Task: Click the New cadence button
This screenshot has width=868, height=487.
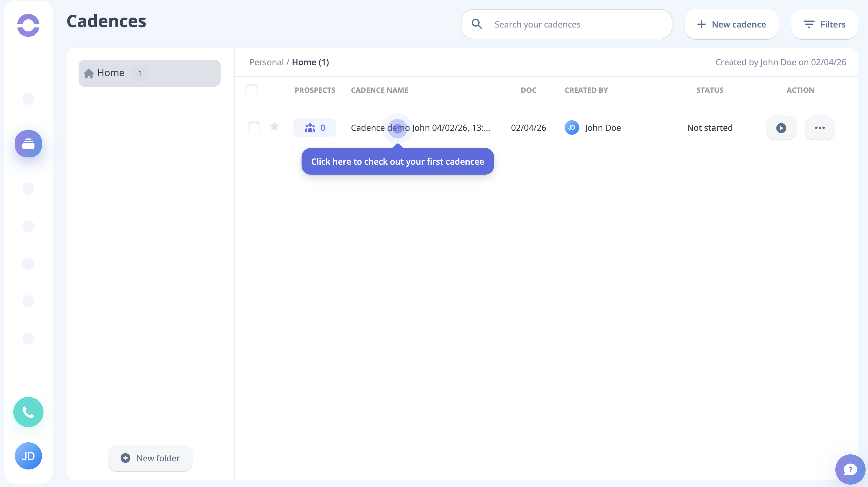Action: [x=731, y=24]
